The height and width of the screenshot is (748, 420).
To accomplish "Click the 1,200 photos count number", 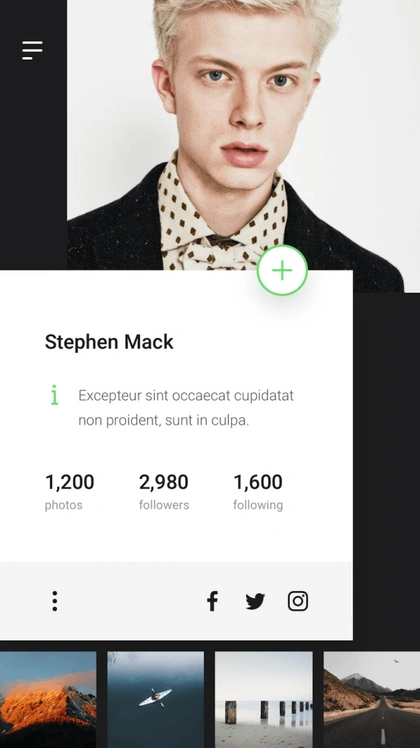I will click(x=70, y=482).
